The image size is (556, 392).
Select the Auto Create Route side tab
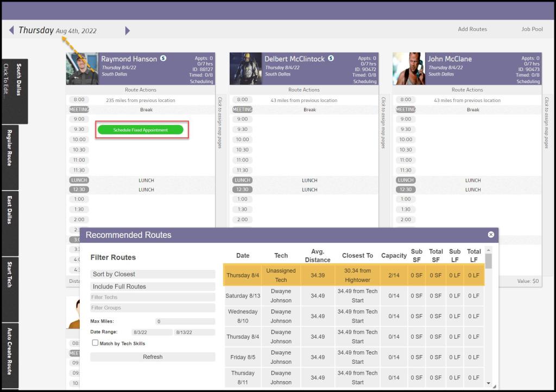(x=10, y=356)
